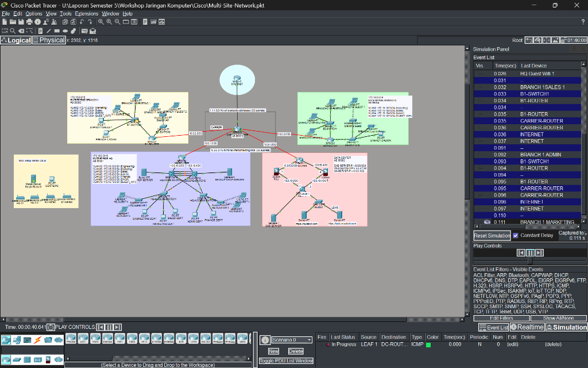Print using the printer toolbar icon
Screen dimensions: 588x368
pos(29,22)
